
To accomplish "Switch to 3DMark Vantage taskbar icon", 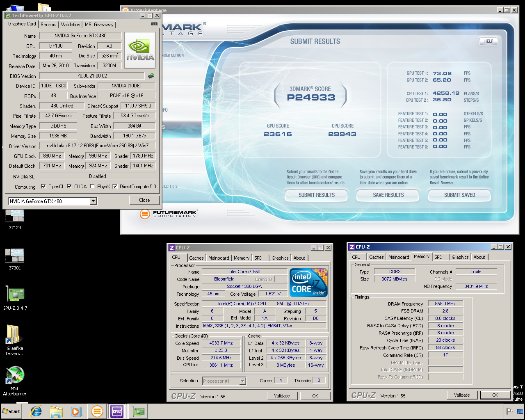I will 97,411.
